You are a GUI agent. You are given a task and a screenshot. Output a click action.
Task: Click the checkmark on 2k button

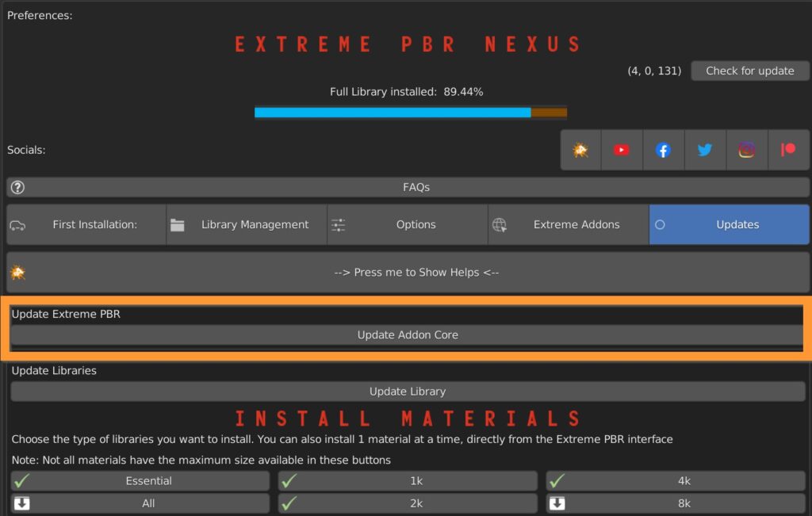[289, 503]
